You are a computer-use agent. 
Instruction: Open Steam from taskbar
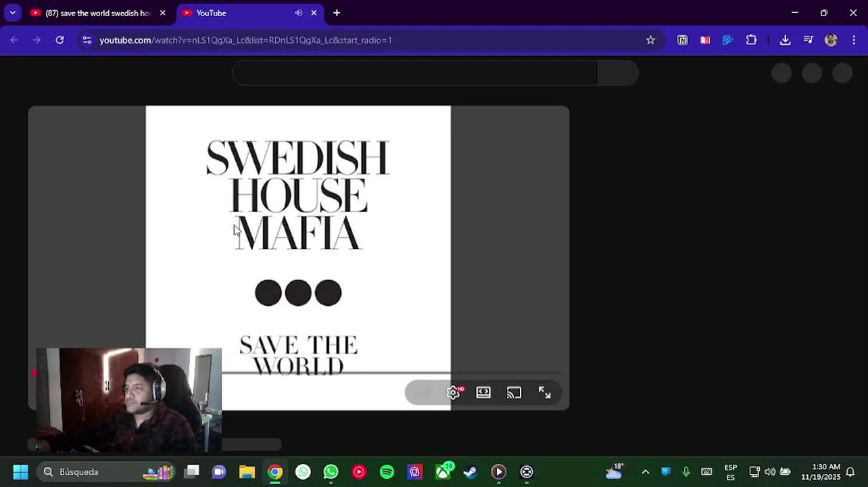tap(470, 471)
